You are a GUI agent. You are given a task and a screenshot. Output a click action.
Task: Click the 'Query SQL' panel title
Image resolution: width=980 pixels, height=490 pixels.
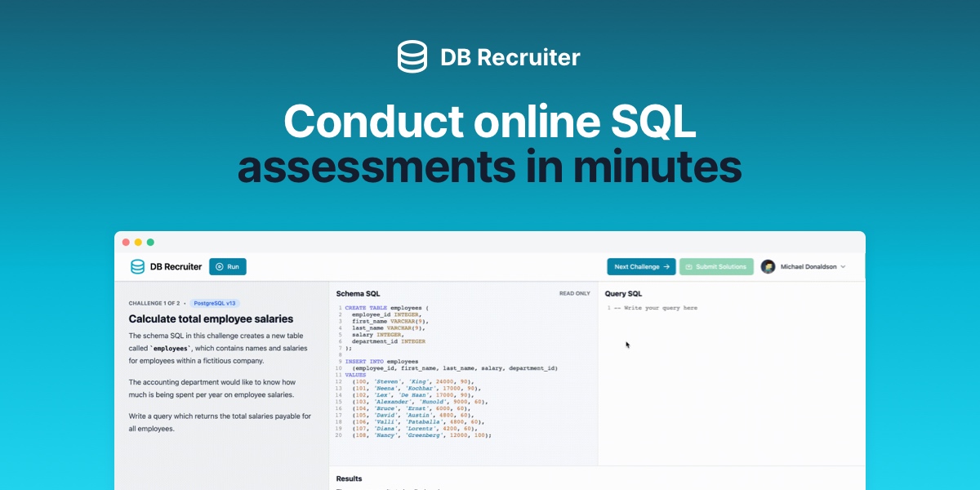pyautogui.click(x=623, y=293)
